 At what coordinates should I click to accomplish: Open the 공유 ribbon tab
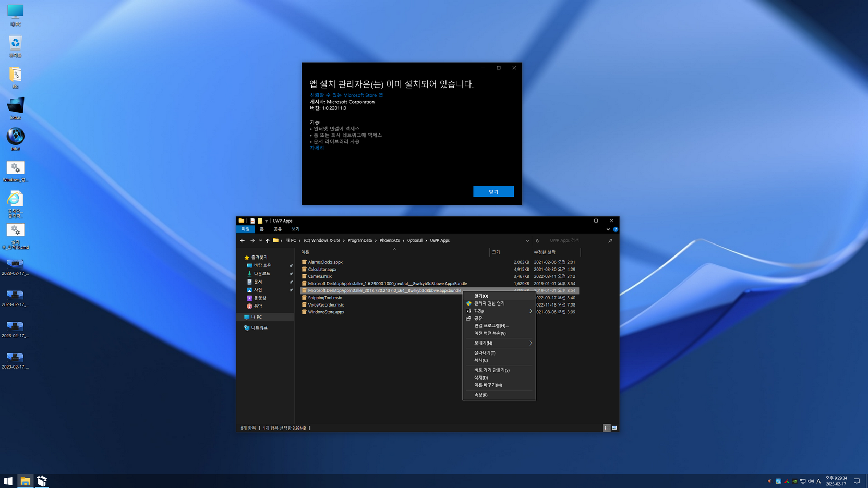(x=278, y=229)
